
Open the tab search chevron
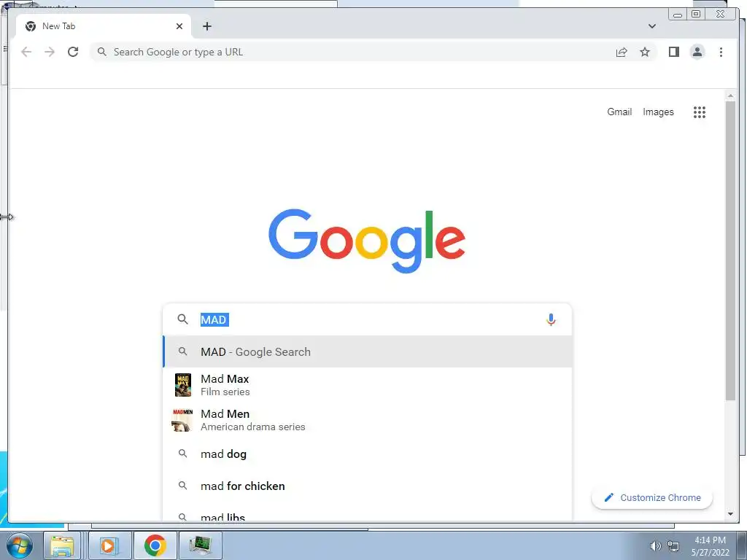coord(651,26)
